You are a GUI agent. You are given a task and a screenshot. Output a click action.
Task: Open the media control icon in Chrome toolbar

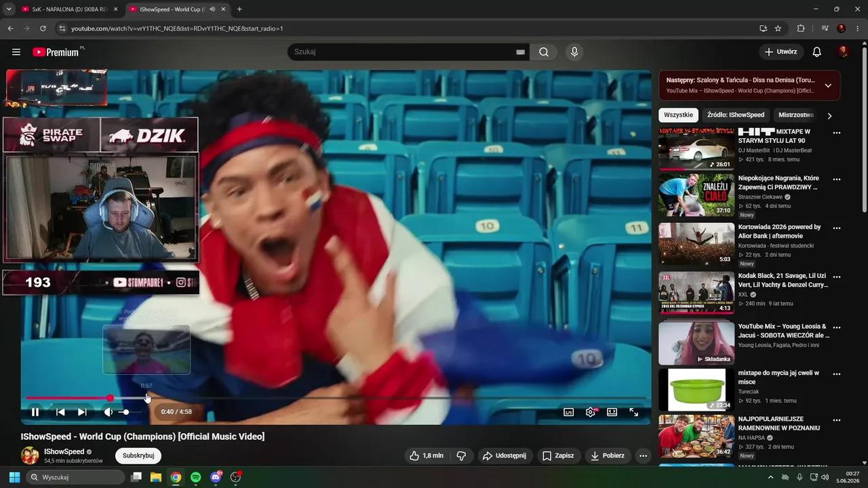(x=825, y=28)
